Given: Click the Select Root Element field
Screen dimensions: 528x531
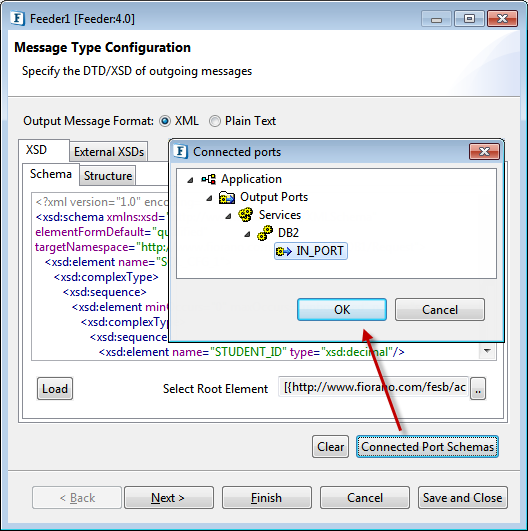Looking at the screenshot, I should pos(374,387).
